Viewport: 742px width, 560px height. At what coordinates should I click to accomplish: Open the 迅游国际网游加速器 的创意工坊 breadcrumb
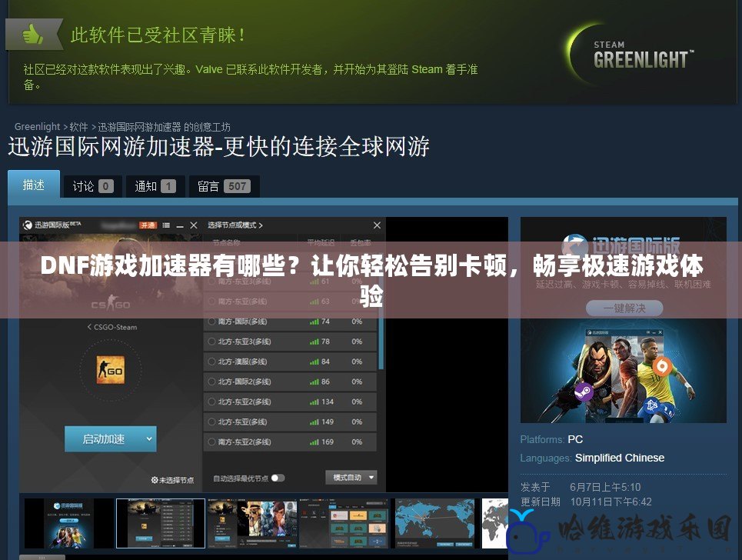point(164,127)
